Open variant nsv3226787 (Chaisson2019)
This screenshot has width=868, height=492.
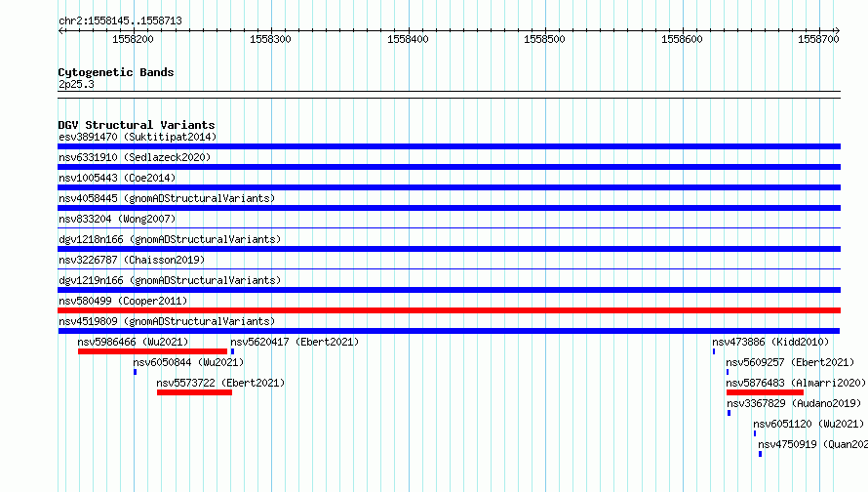coord(132,260)
